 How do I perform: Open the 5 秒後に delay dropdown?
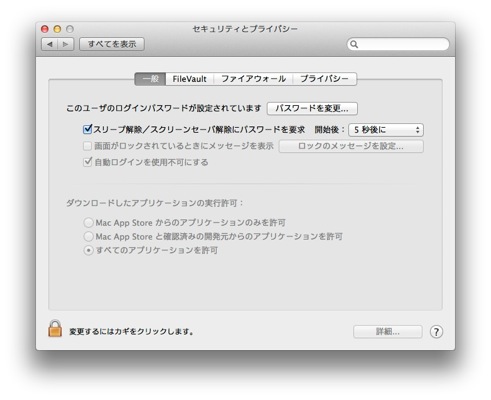tap(386, 130)
